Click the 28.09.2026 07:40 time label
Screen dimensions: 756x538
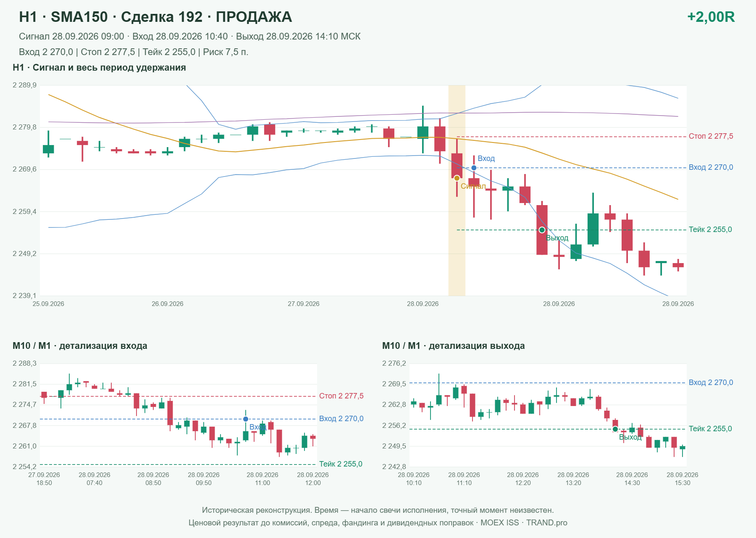(94, 479)
